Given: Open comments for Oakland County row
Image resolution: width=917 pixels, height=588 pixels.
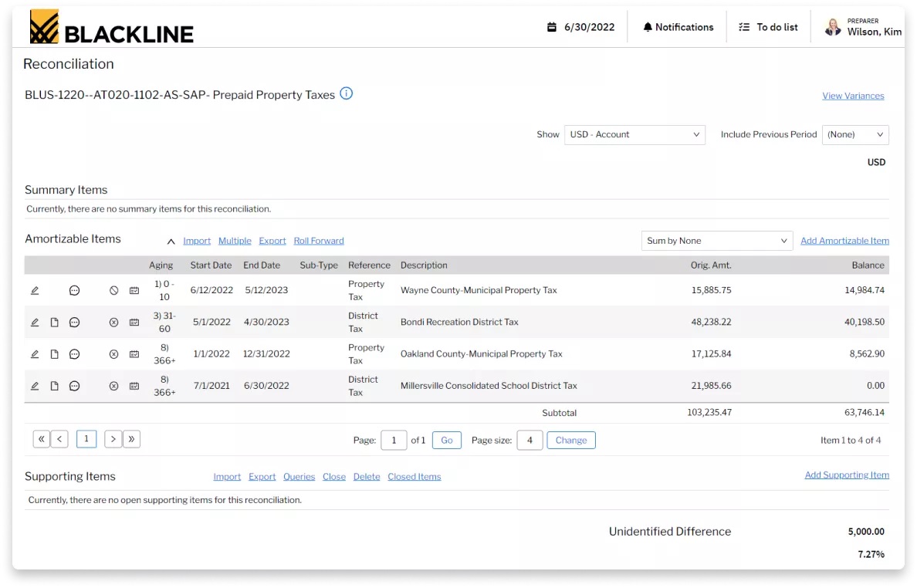Looking at the screenshot, I should tap(74, 353).
